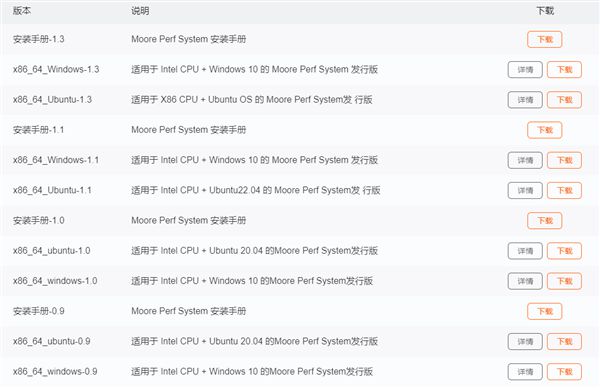The width and height of the screenshot is (600, 390).
Task: Open 详情 for x86_64_windows-1.0
Action: click(525, 281)
